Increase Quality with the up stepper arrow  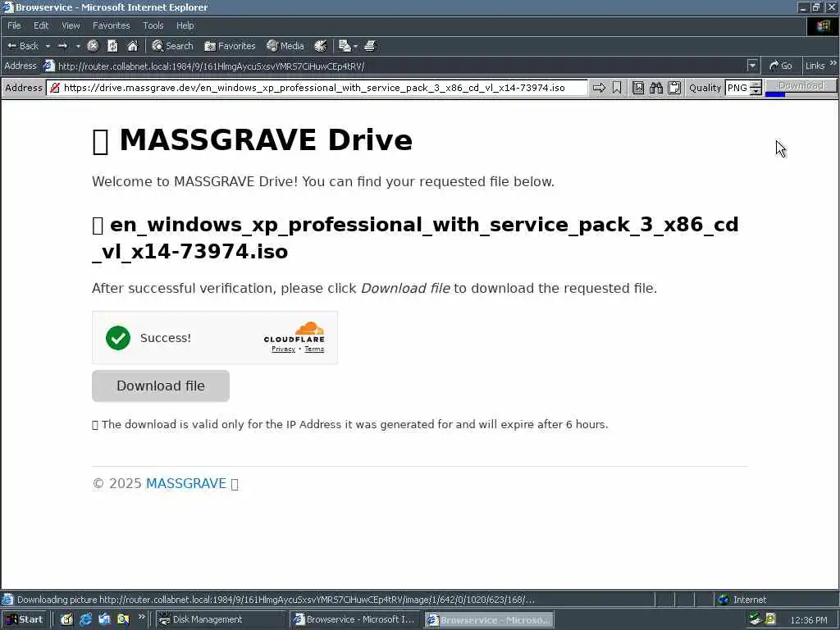756,84
